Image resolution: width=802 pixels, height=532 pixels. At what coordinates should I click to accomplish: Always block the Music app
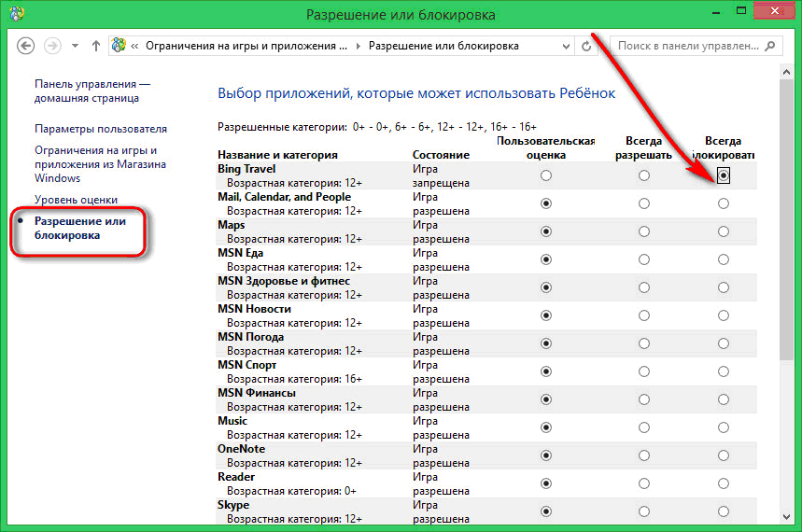point(724,427)
